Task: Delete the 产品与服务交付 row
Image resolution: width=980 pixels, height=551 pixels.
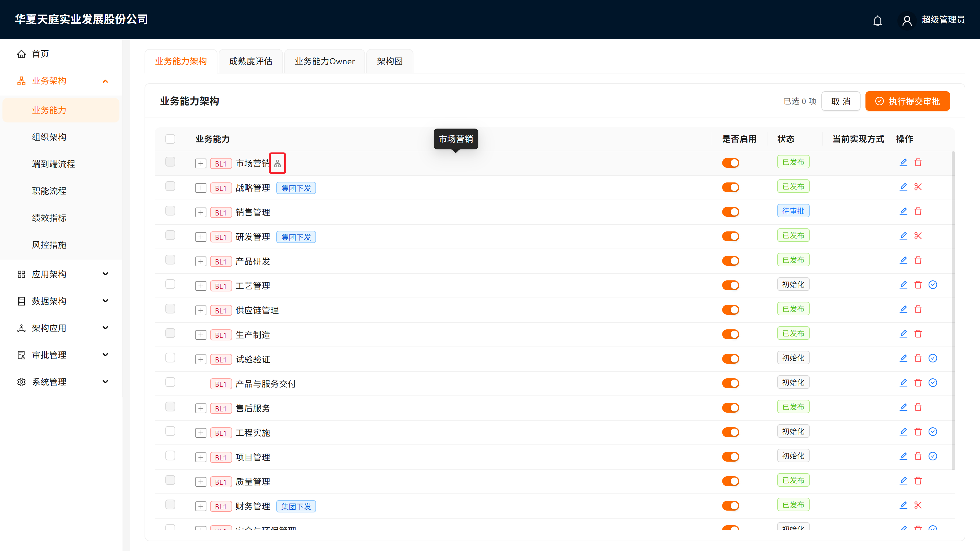Action: (918, 383)
